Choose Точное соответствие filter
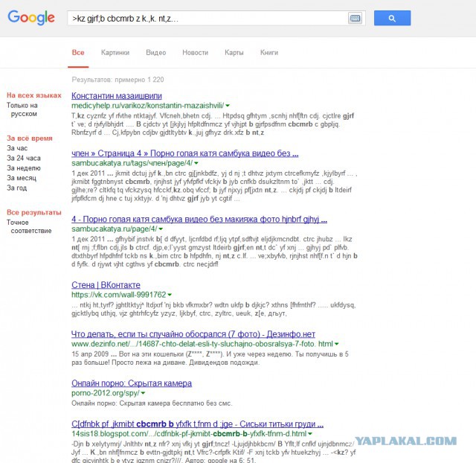 [x=29, y=226]
